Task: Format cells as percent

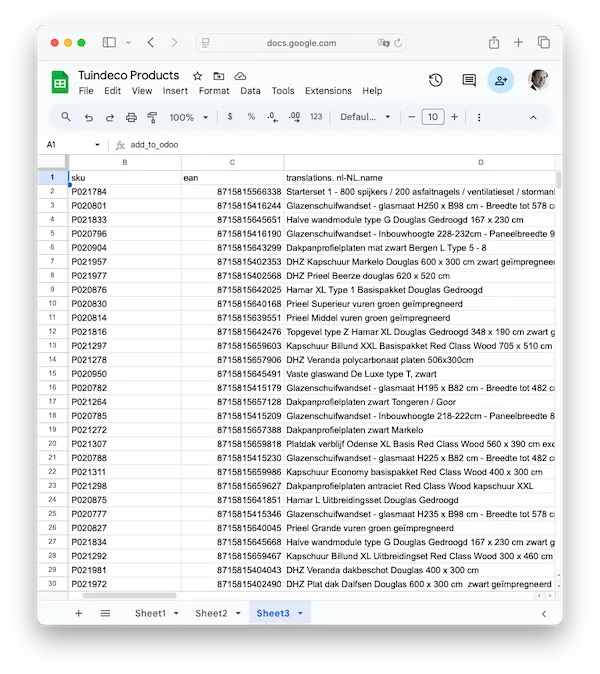Action: (x=251, y=116)
